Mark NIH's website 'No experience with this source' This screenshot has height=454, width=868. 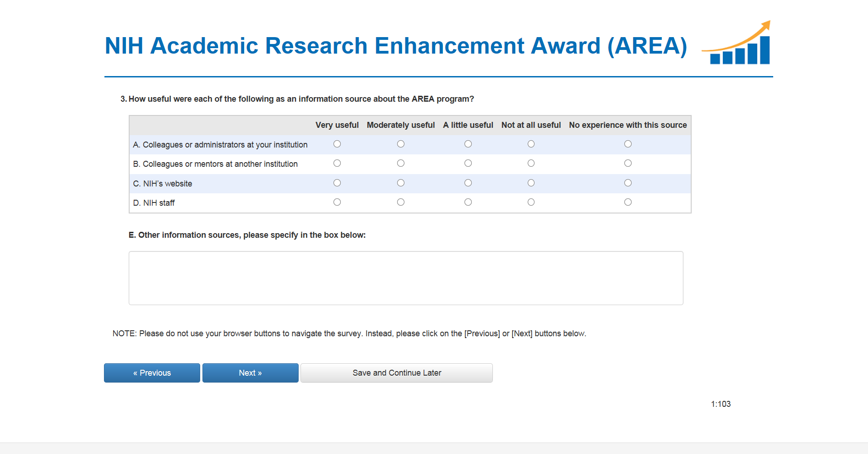pyautogui.click(x=628, y=183)
